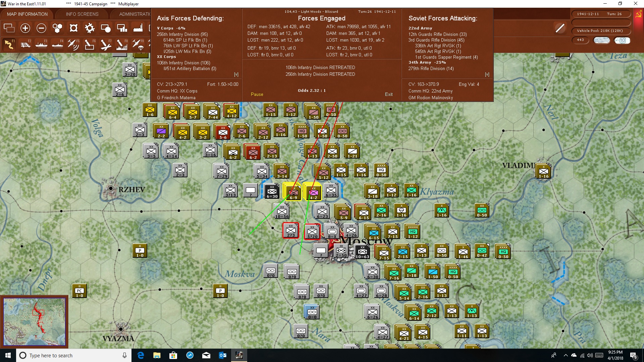Open the INFO SCREENS tab
The height and width of the screenshot is (362, 644).
82,14
